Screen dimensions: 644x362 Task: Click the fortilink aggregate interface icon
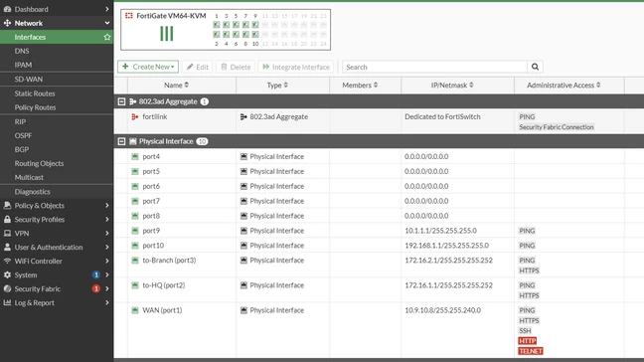[135, 117]
